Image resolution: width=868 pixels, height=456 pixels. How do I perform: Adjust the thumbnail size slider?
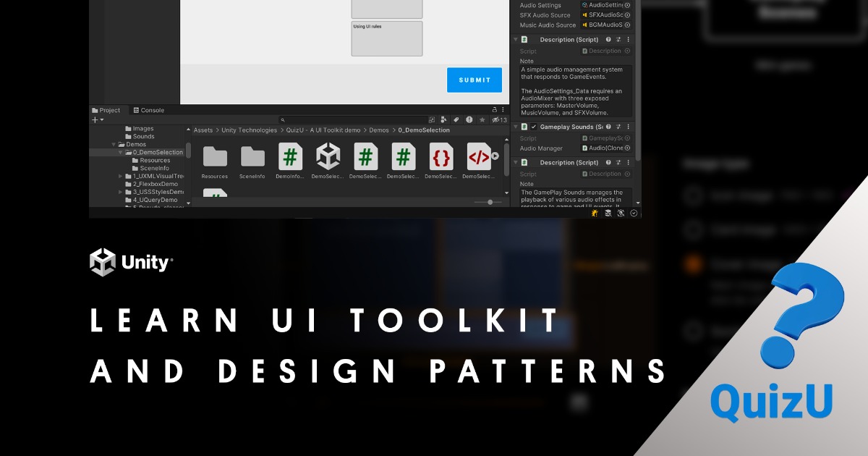click(x=489, y=201)
